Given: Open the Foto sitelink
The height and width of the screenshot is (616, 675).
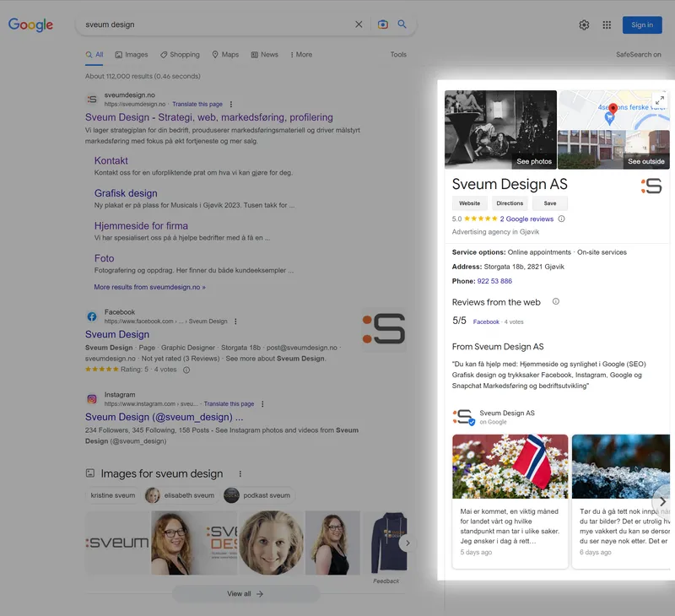Looking at the screenshot, I should click(x=104, y=258).
